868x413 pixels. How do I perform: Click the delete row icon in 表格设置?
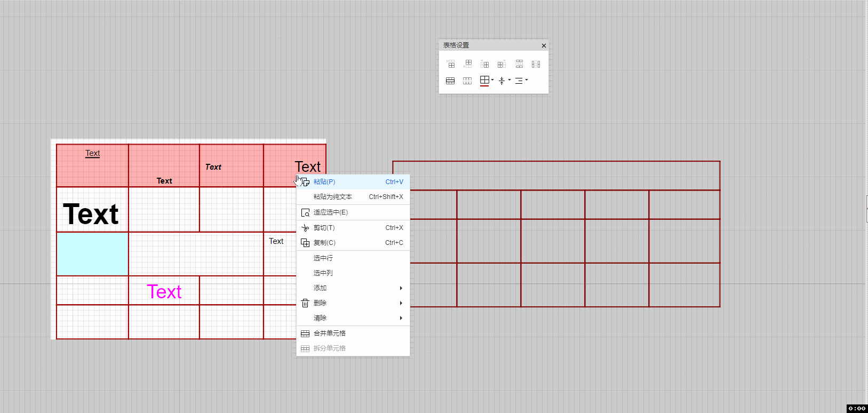tap(519, 64)
